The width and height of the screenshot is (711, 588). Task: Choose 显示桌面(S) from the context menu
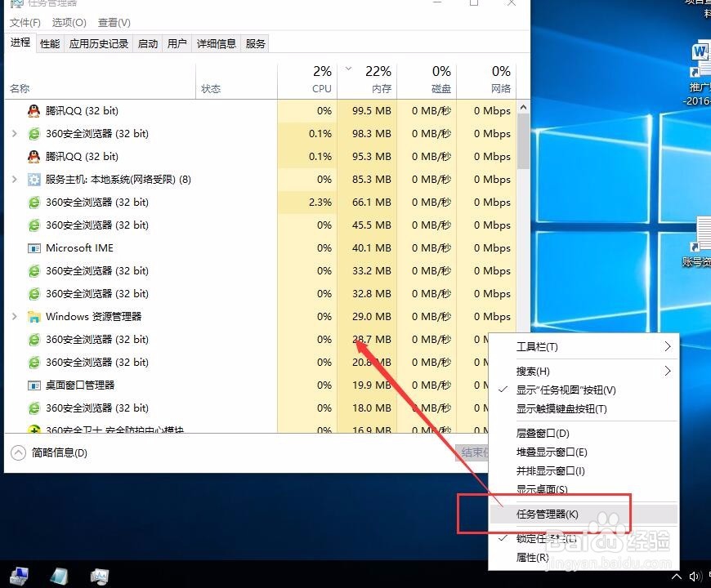[x=584, y=489]
